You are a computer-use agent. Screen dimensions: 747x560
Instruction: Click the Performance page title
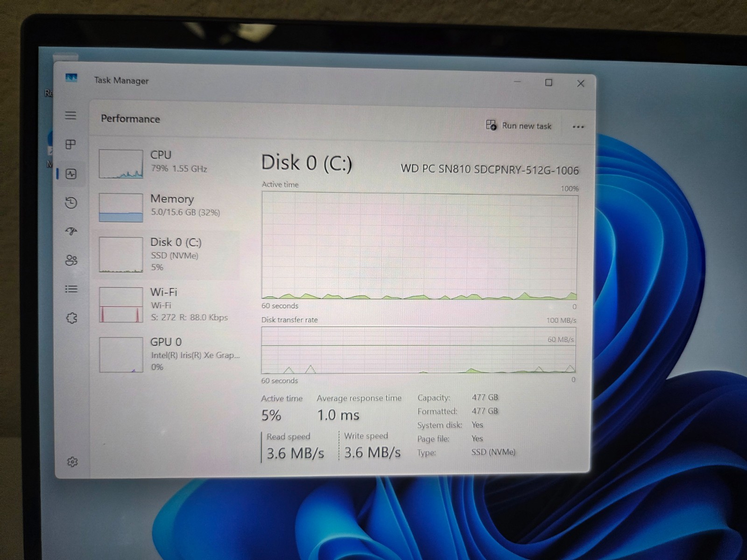pos(130,119)
